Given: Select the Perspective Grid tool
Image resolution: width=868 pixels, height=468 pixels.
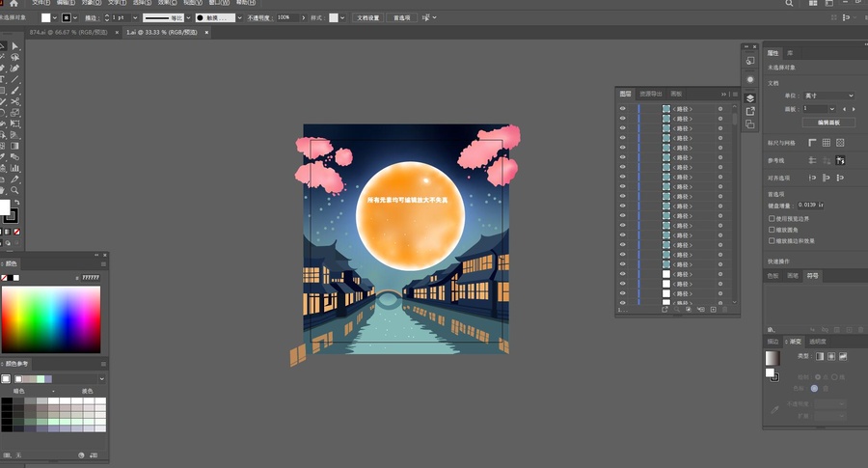Looking at the screenshot, I should (14, 135).
